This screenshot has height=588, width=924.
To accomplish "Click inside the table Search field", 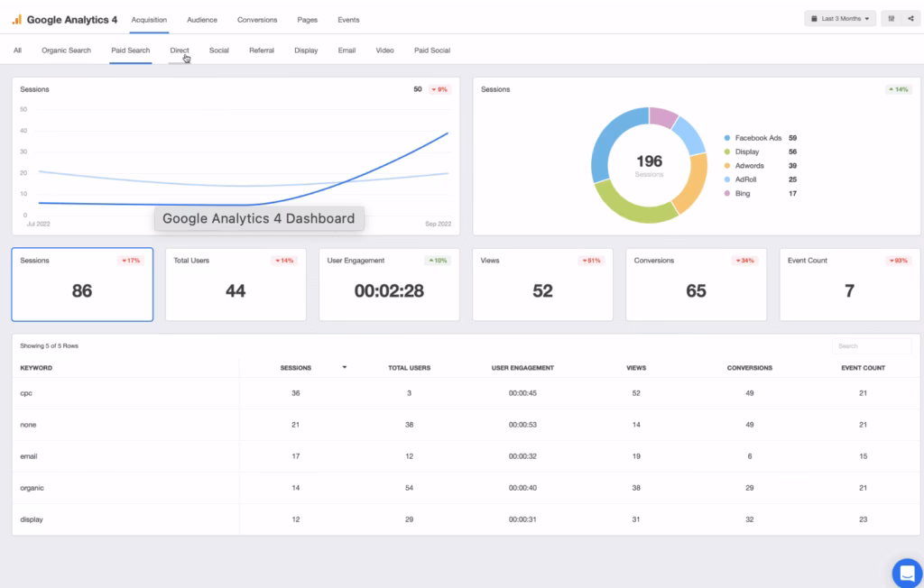I will [x=872, y=345].
